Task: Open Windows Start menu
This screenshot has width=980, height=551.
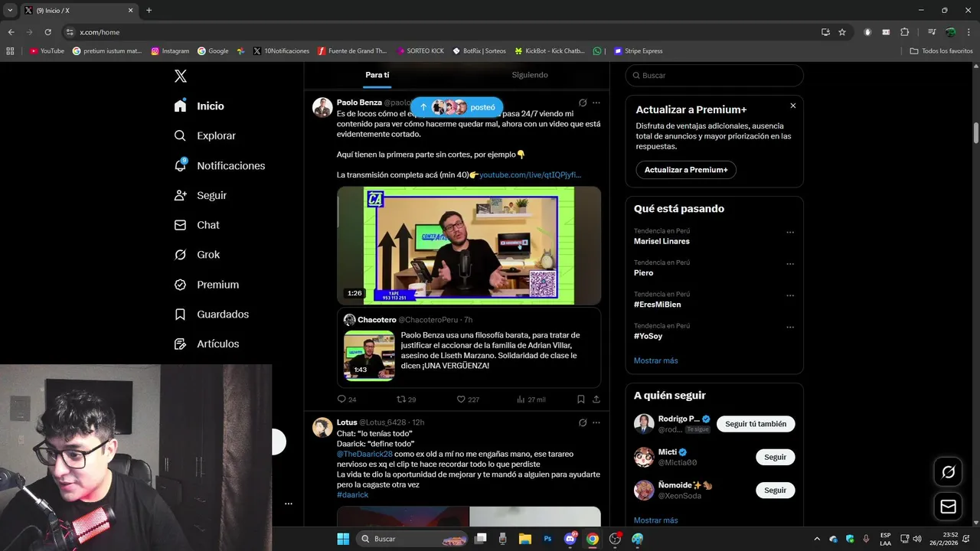Action: [343, 539]
